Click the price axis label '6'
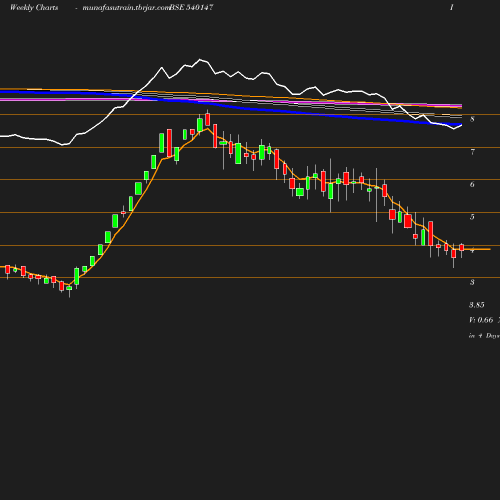500x500 pixels. click(x=472, y=184)
